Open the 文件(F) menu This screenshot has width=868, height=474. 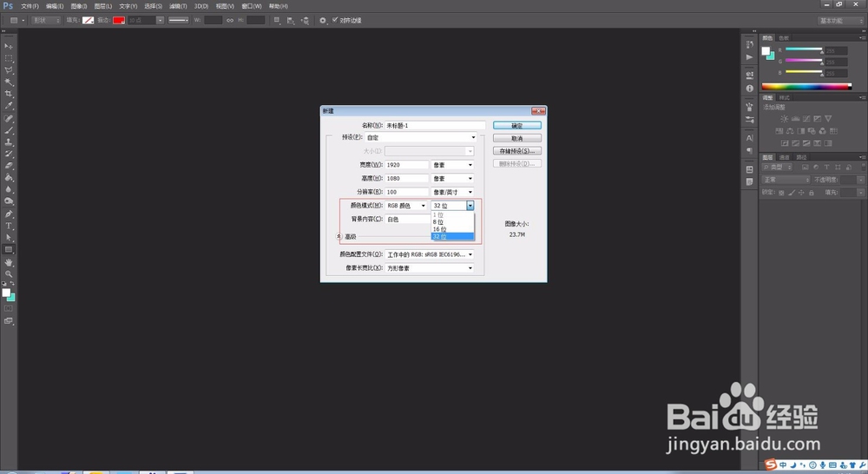30,6
